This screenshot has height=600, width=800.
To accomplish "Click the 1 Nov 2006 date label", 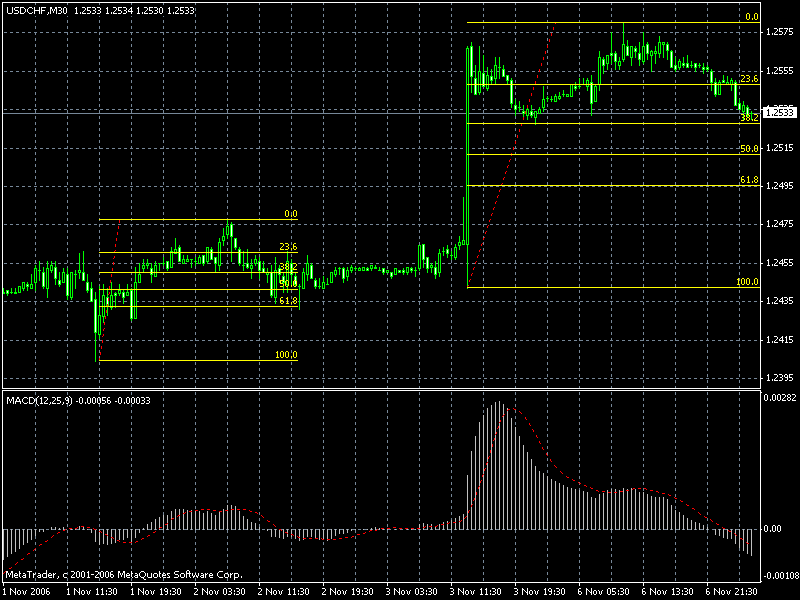I will click(x=26, y=592).
